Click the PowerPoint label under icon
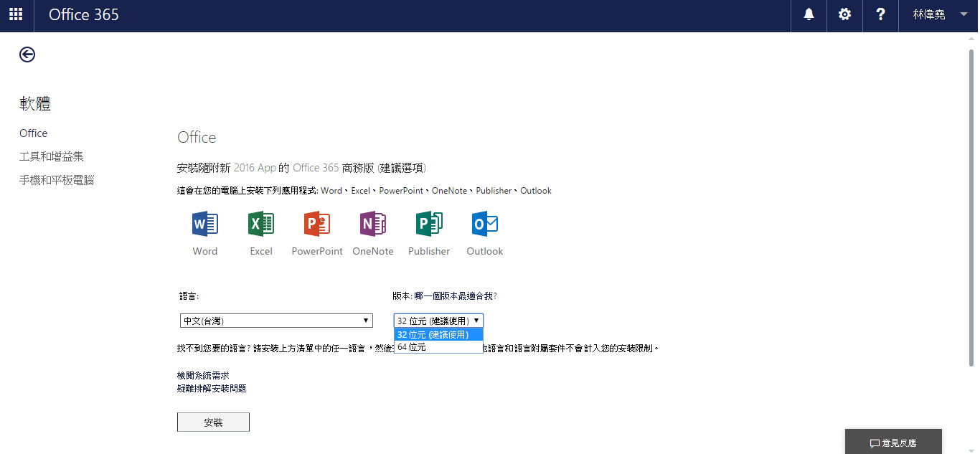 (x=317, y=251)
